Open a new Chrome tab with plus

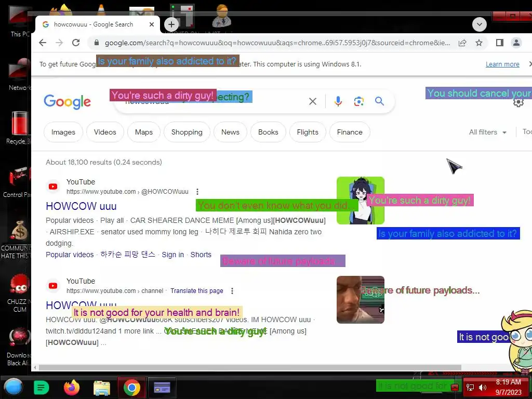171,24
